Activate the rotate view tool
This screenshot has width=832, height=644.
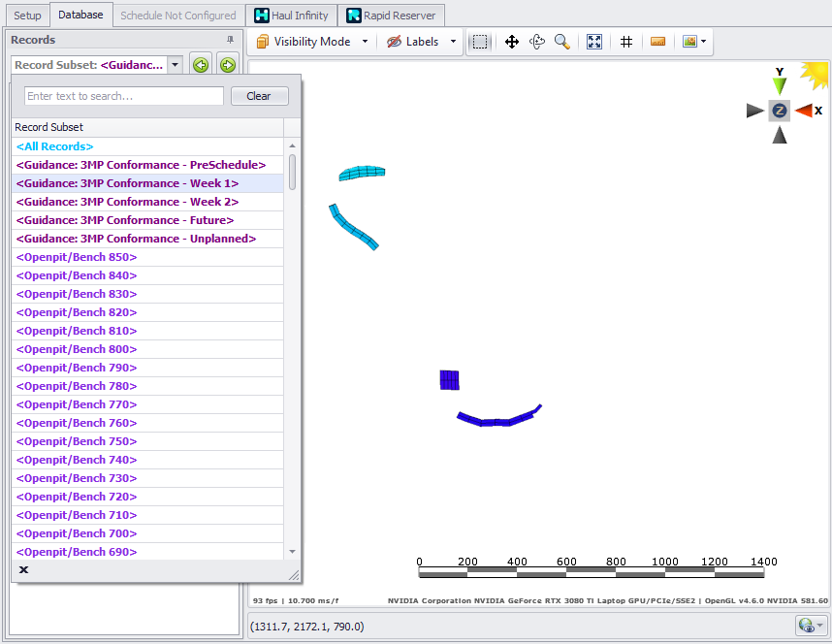537,42
